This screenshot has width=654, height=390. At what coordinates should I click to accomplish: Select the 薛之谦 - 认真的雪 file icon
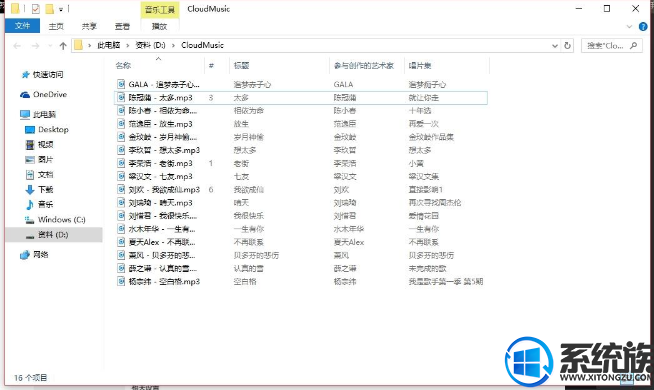pyautogui.click(x=121, y=268)
